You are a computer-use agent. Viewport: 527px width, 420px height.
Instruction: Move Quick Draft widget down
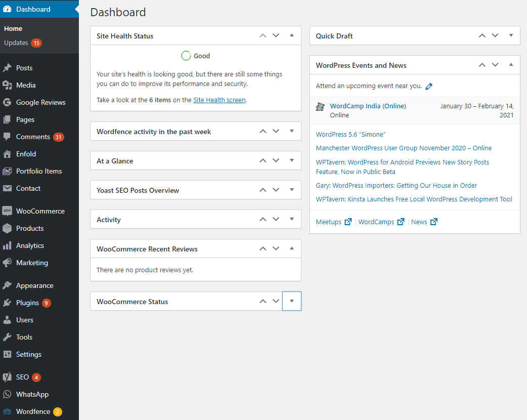(x=495, y=35)
